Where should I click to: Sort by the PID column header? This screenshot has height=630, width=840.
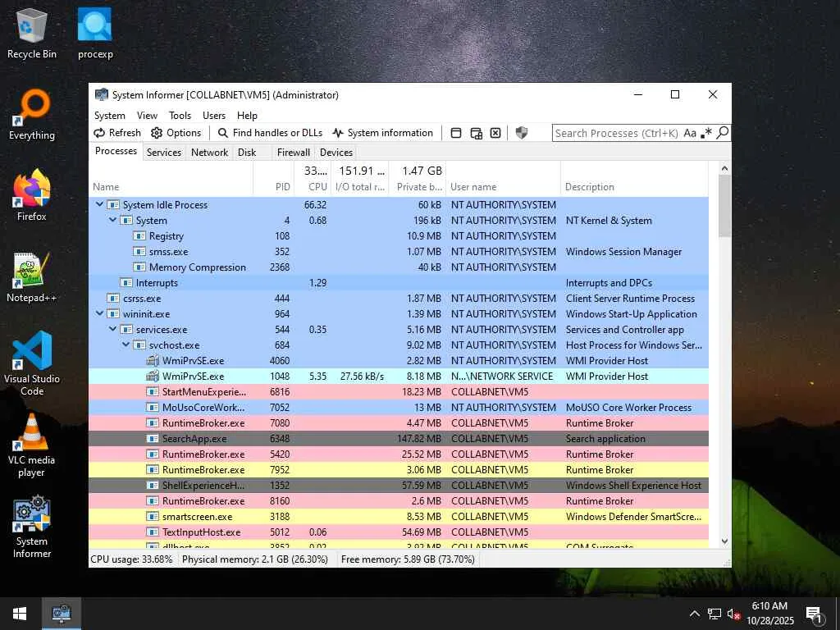pyautogui.click(x=273, y=179)
